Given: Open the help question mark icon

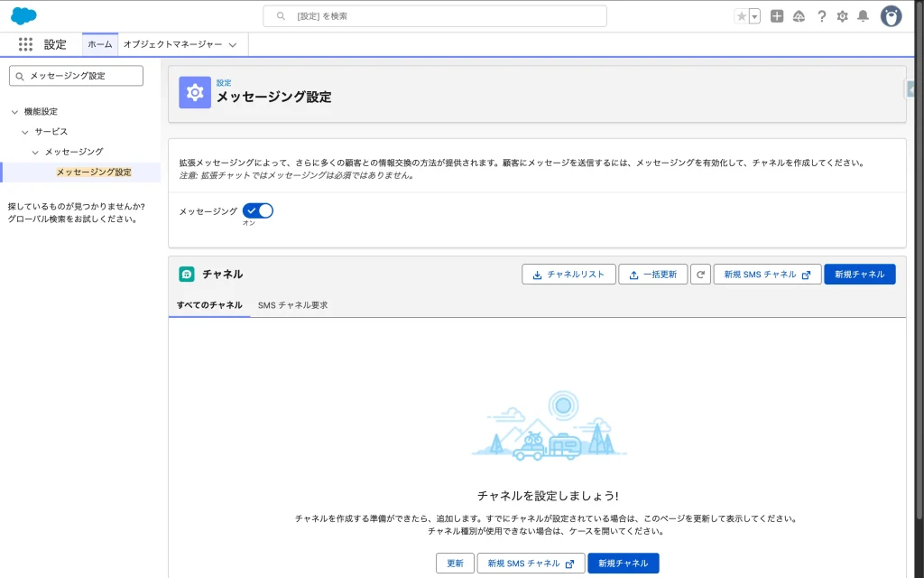Looking at the screenshot, I should [821, 16].
